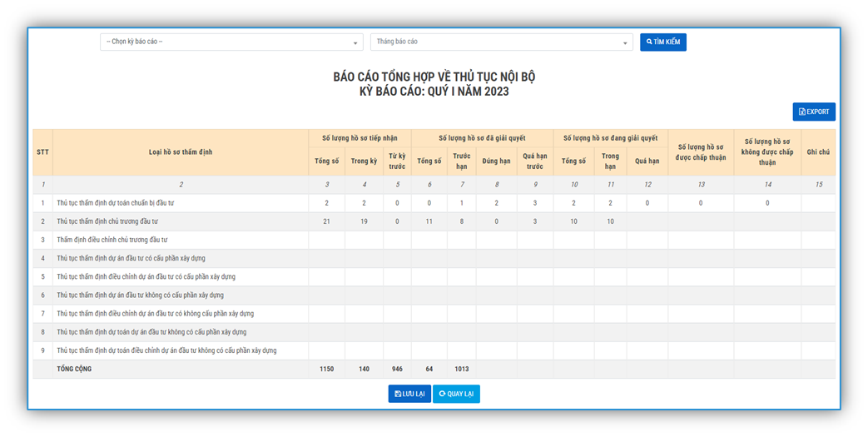Click the TÌM KIẾM search button
The image size is (868, 437).
[663, 42]
